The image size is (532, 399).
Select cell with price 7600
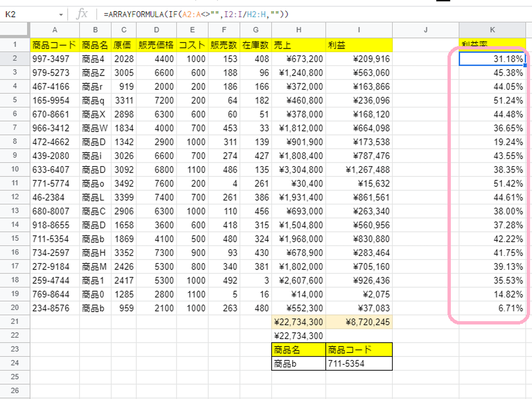point(156,183)
